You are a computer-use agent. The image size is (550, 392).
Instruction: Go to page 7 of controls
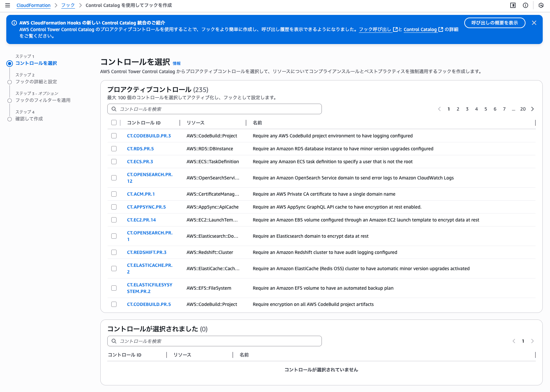point(504,109)
